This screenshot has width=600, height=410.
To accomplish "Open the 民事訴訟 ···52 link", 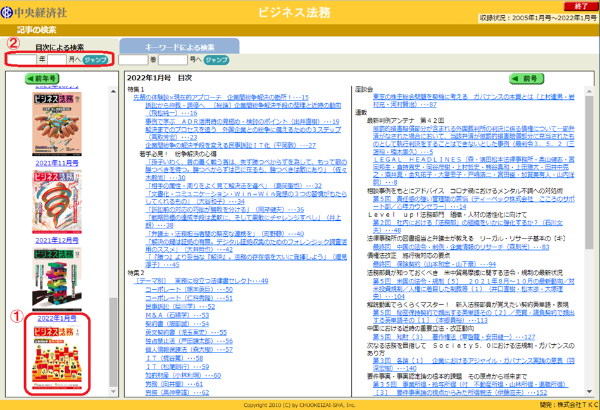I will click(x=180, y=307).
